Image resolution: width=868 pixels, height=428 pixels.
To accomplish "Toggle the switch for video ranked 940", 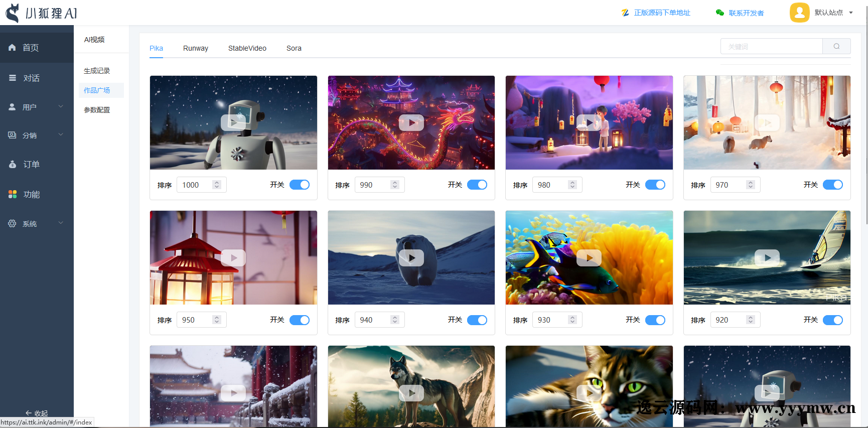I will [477, 320].
